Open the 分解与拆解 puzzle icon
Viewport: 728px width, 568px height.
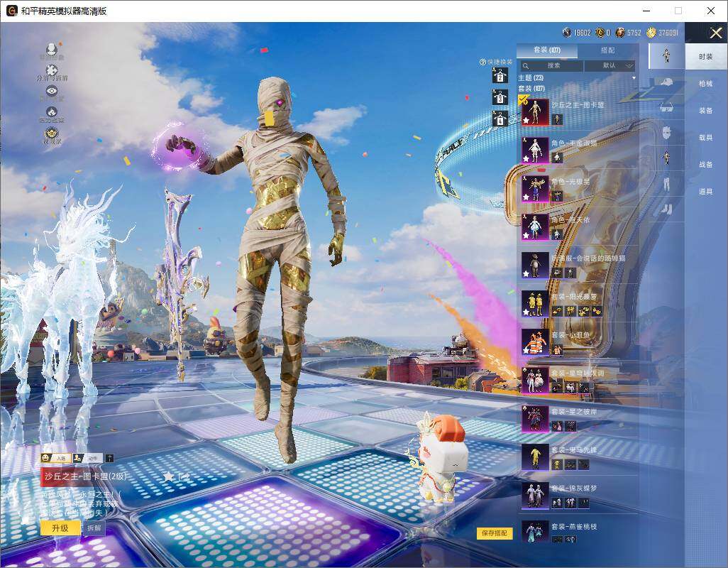click(52, 70)
